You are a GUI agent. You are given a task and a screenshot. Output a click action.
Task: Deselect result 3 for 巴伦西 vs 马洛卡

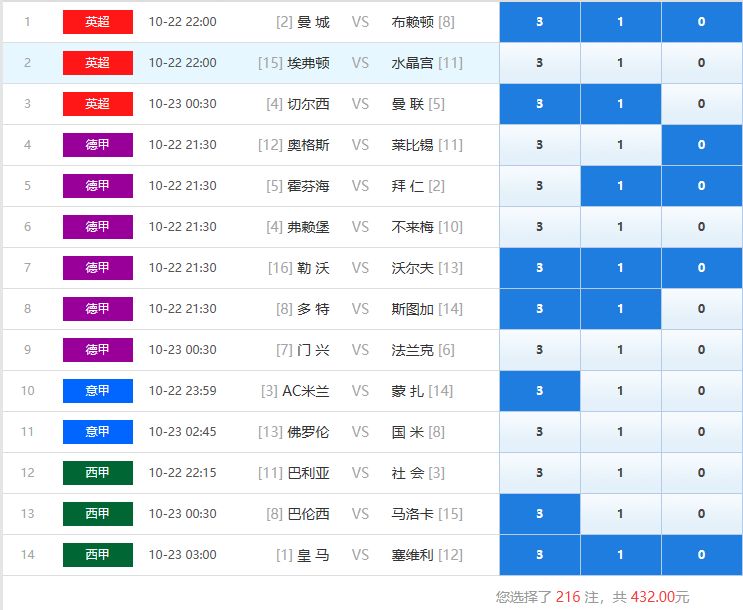point(540,514)
